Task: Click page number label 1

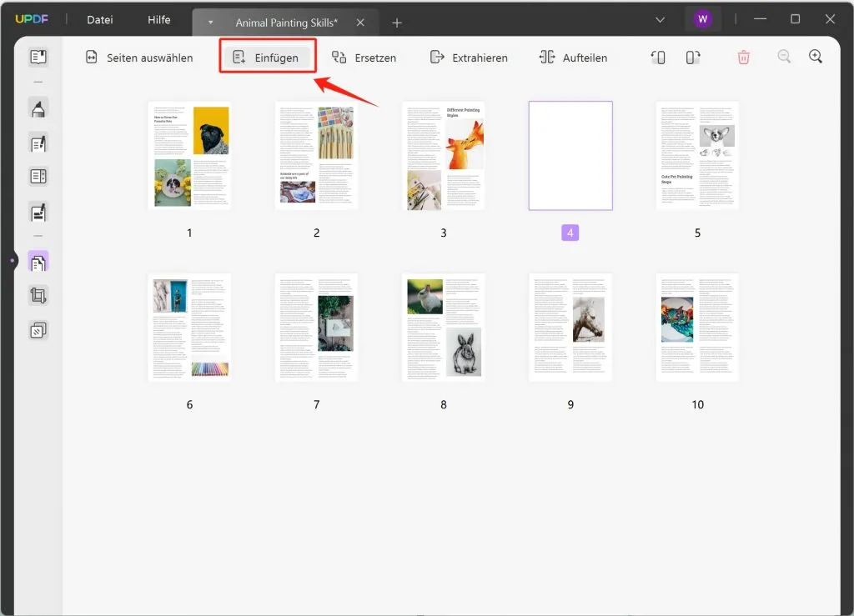Action: pyautogui.click(x=189, y=233)
